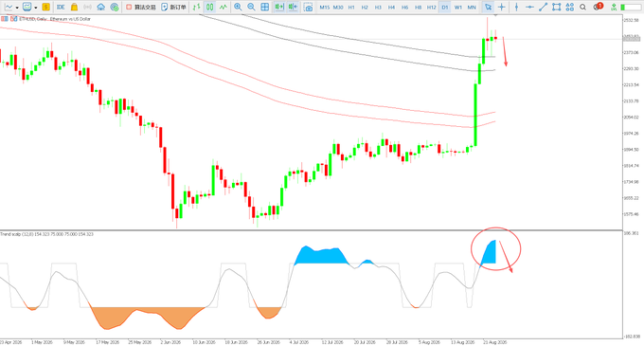Select the H6 timeframe
The height and width of the screenshot is (346, 644).
tap(404, 8)
